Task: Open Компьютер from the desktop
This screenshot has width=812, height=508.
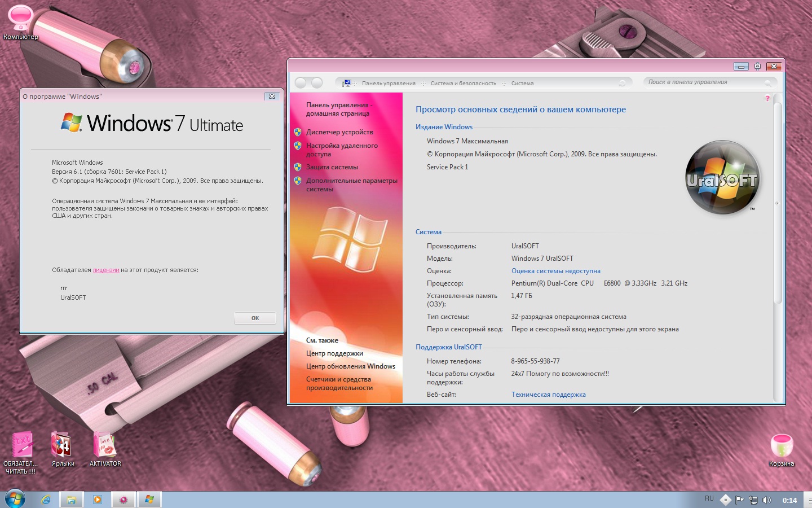Action: (x=20, y=18)
